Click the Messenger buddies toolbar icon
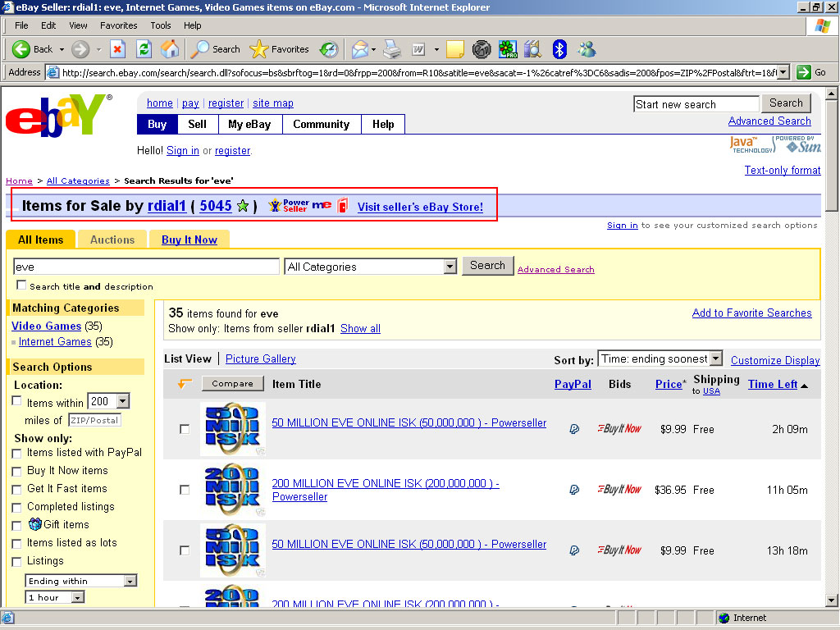The height and width of the screenshot is (630, 840). 587,49
